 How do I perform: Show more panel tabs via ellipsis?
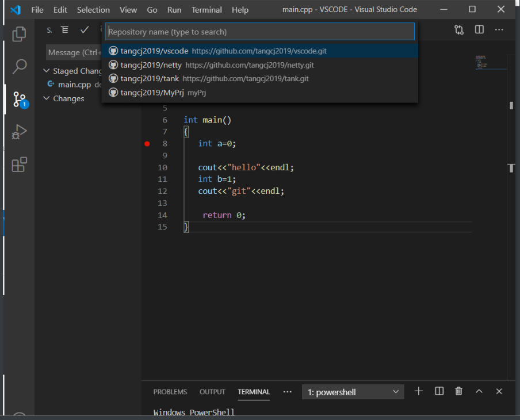pyautogui.click(x=287, y=392)
